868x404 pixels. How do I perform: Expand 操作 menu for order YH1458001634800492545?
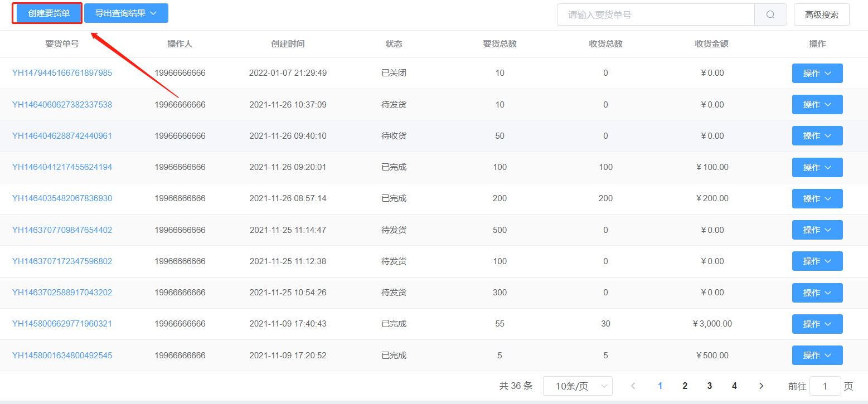tap(817, 355)
